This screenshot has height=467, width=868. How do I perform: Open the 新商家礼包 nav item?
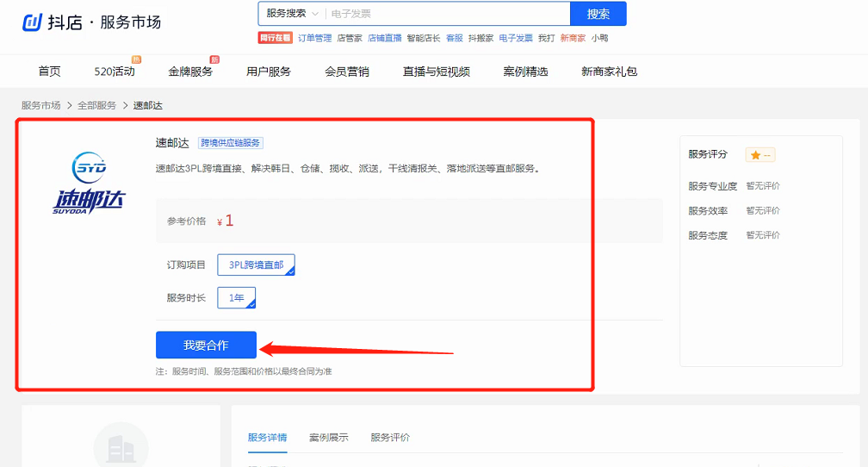[609, 72]
